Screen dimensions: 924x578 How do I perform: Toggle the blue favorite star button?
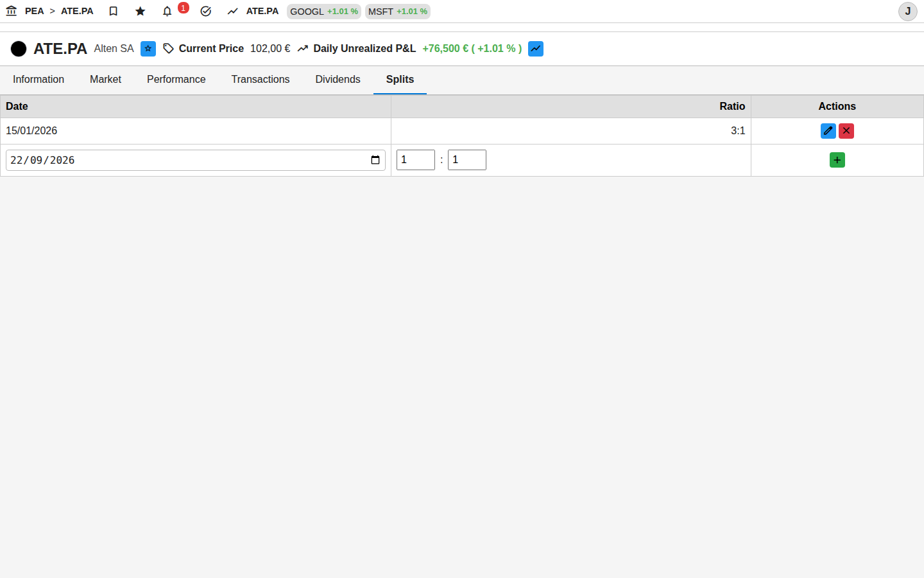click(x=148, y=49)
